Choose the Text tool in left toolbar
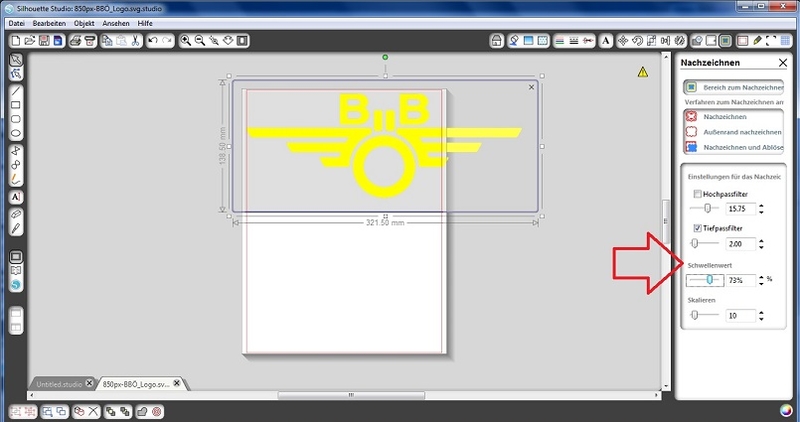This screenshot has width=800, height=422. click(x=16, y=198)
